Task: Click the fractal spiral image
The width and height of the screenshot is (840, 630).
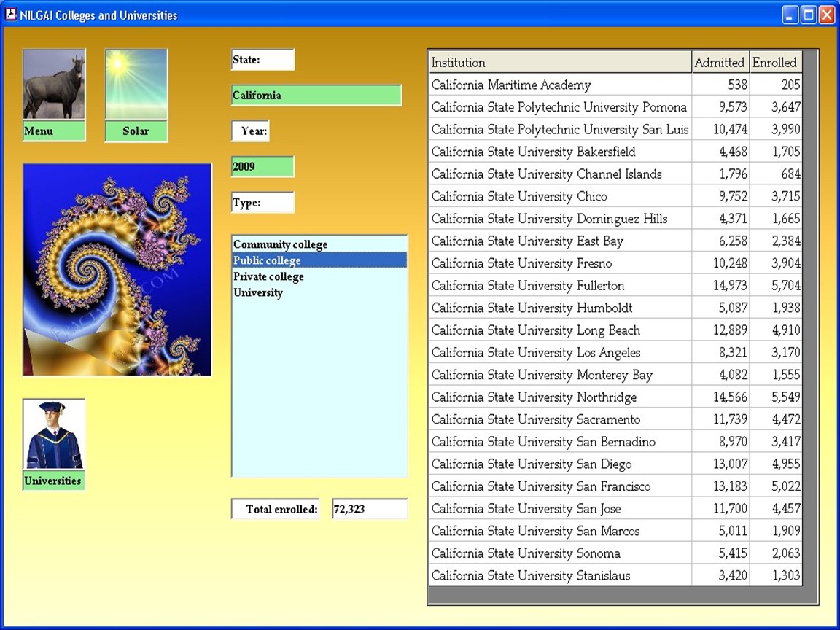Action: (117, 269)
